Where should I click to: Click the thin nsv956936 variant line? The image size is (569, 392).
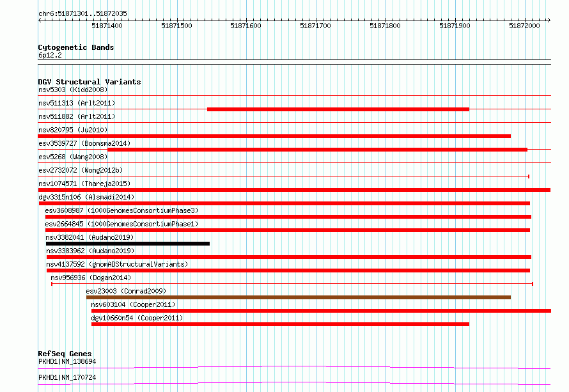coord(292,284)
